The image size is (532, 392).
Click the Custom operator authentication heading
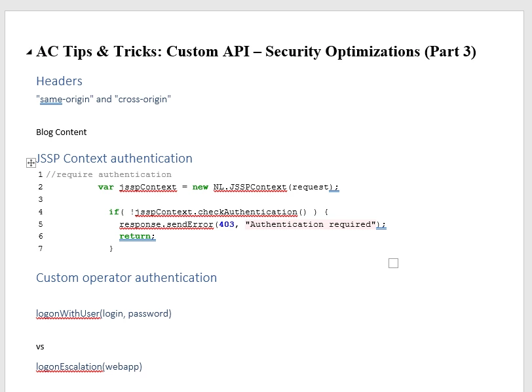coord(126,278)
